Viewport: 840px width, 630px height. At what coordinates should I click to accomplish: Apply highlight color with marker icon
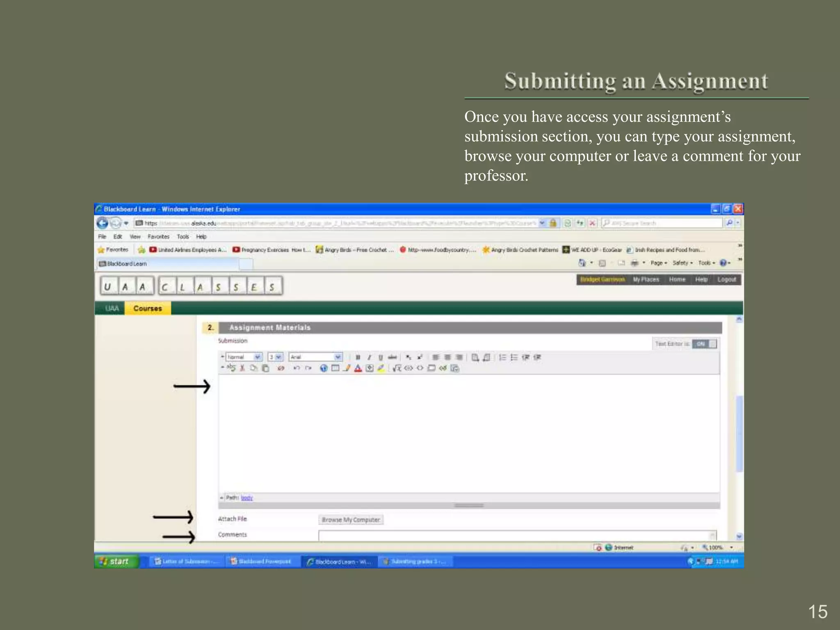tap(381, 368)
